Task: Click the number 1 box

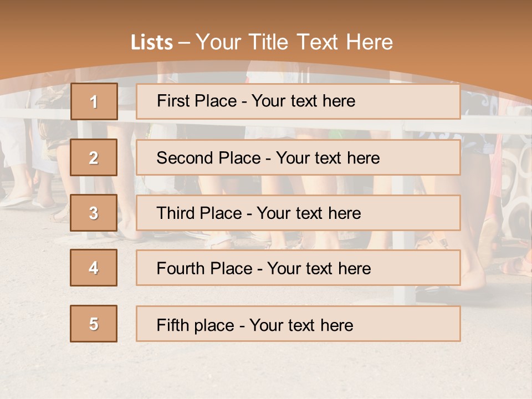Action: 94,101
